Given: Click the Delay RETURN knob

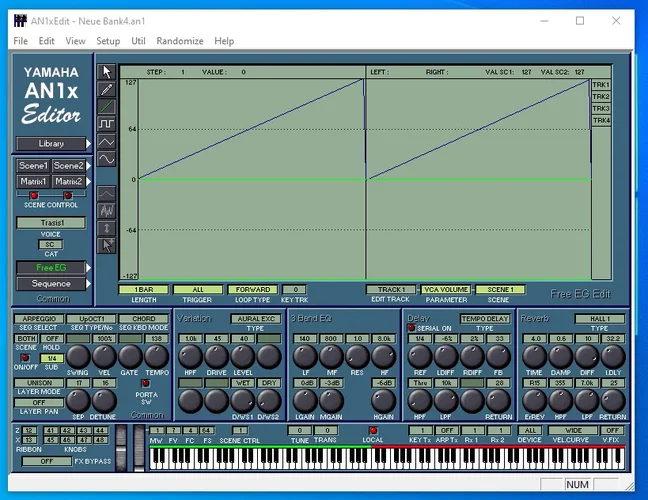Looking at the screenshot, I should click(x=498, y=401).
